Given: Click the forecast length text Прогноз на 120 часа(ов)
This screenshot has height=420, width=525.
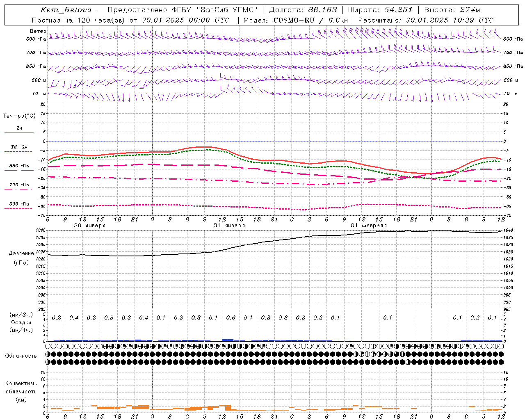Looking at the screenshot, I should coord(79,20).
